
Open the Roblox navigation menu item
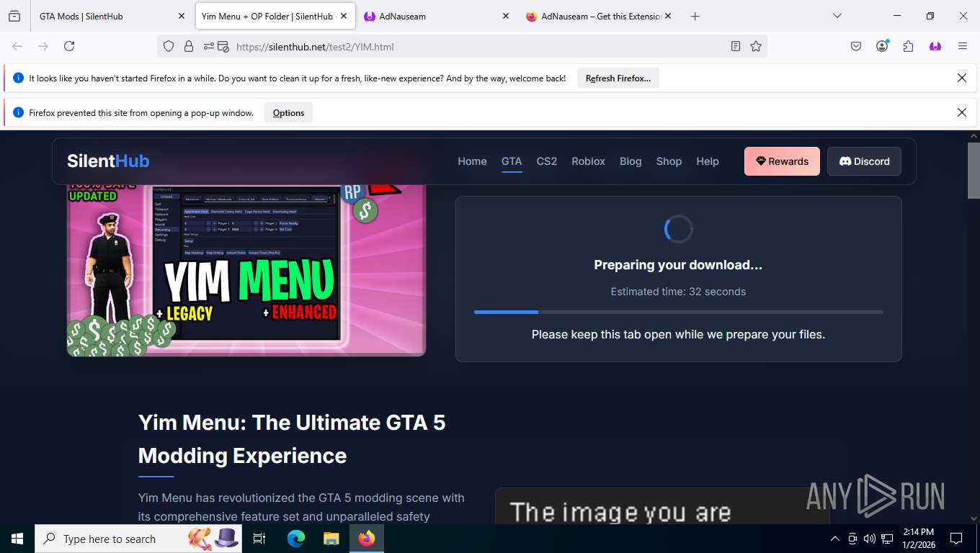click(588, 161)
